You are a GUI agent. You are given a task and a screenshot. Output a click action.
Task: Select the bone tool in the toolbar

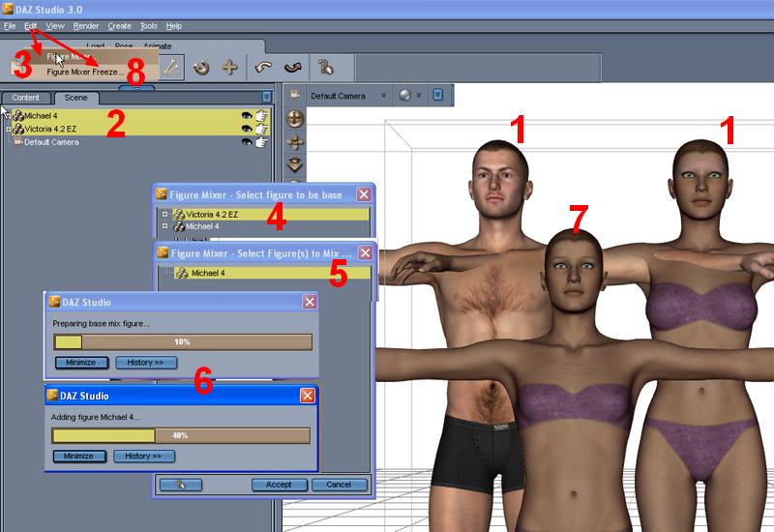171,67
